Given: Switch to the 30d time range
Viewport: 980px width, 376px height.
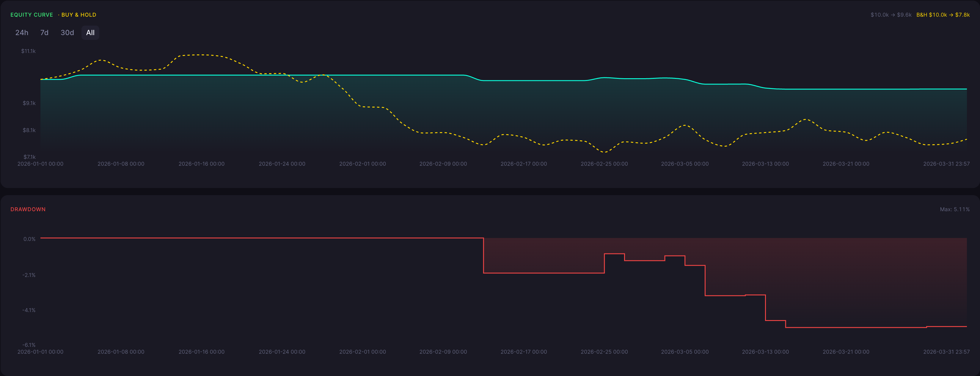Looking at the screenshot, I should (67, 33).
